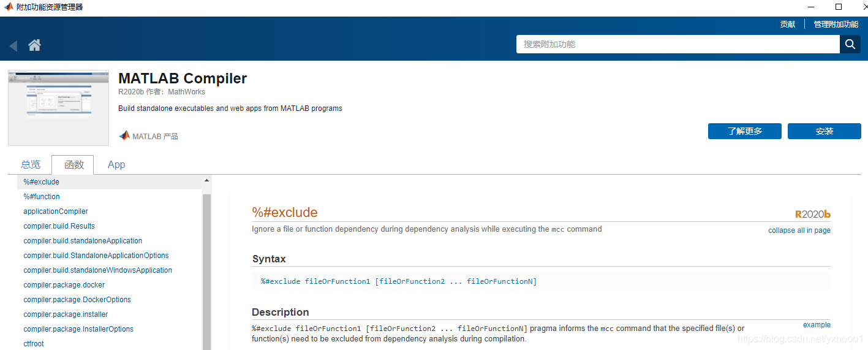Switch to the 总览 tab
Screen dimensions: 868x350
(x=31, y=164)
